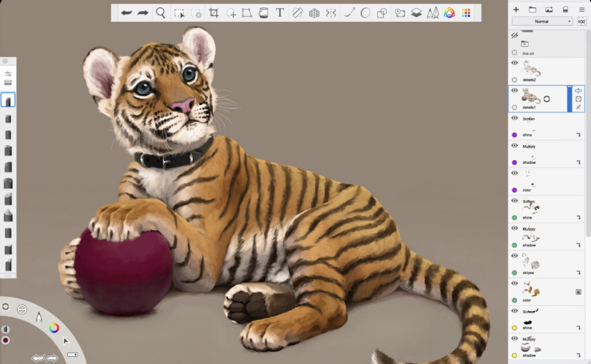This screenshot has height=364, width=591.
Task: Click purple color label on shine layer
Action: click(514, 135)
